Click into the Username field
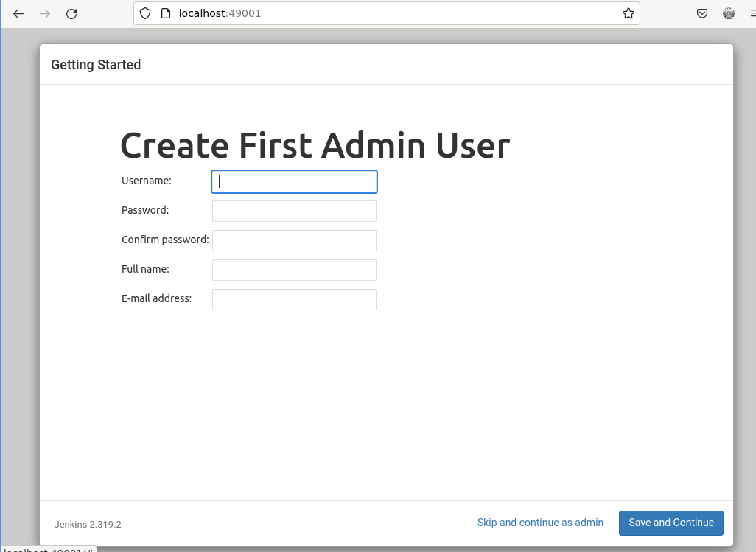The width and height of the screenshot is (756, 552). [x=294, y=182]
